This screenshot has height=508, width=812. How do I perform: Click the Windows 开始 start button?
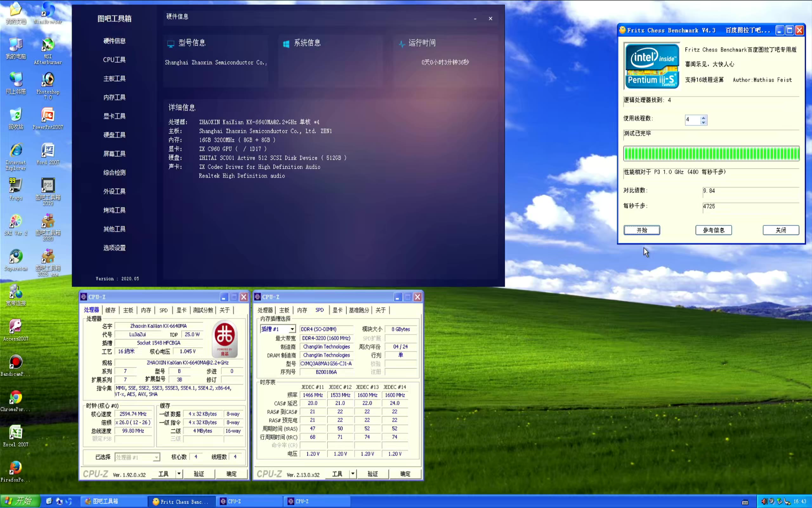click(20, 501)
